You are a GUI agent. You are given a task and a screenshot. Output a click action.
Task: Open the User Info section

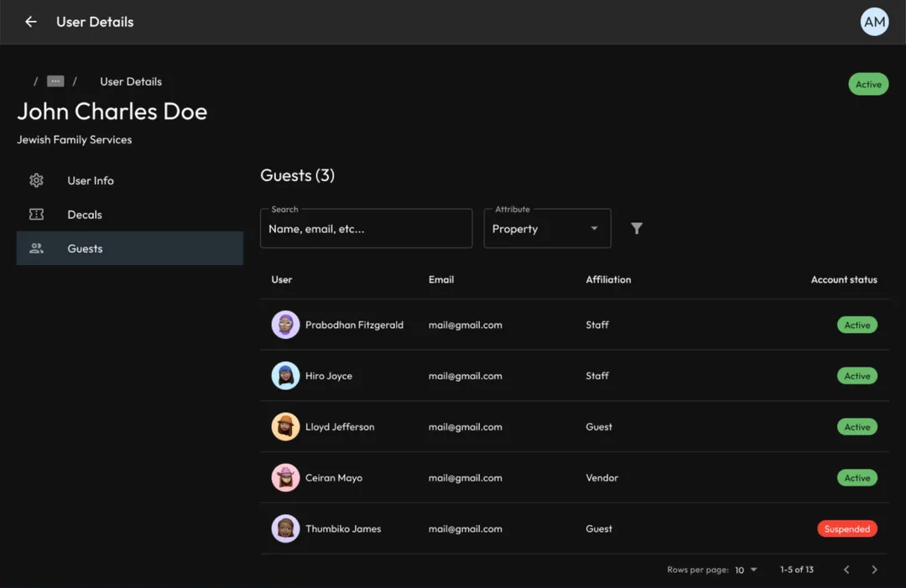coord(130,180)
